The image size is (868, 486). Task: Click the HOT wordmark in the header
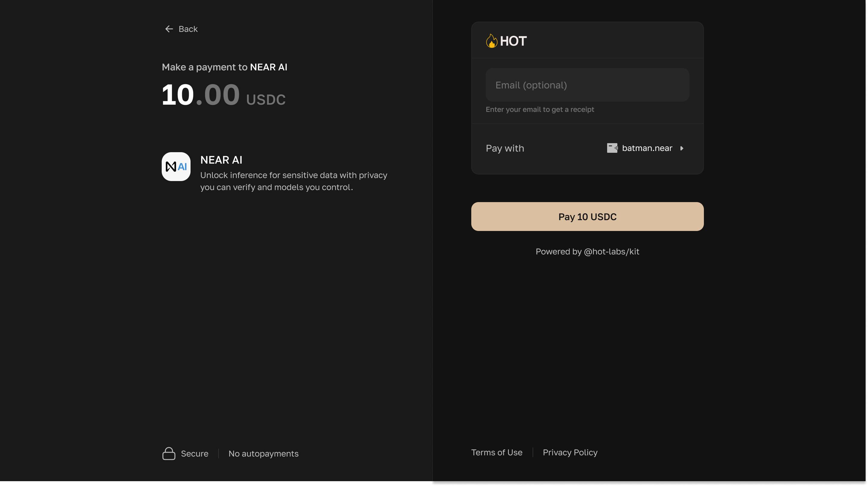point(514,41)
